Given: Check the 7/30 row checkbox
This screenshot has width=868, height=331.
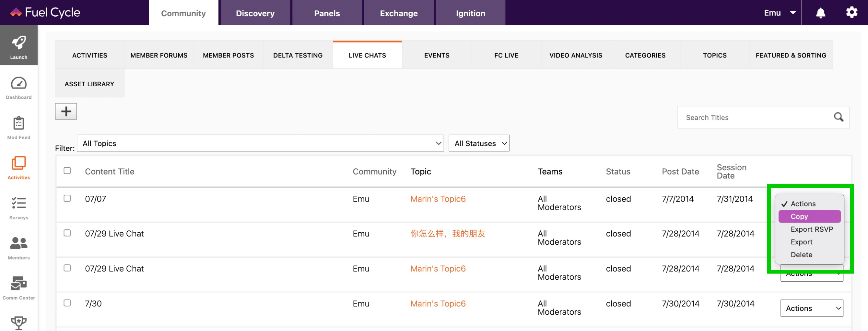Looking at the screenshot, I should pyautogui.click(x=67, y=303).
